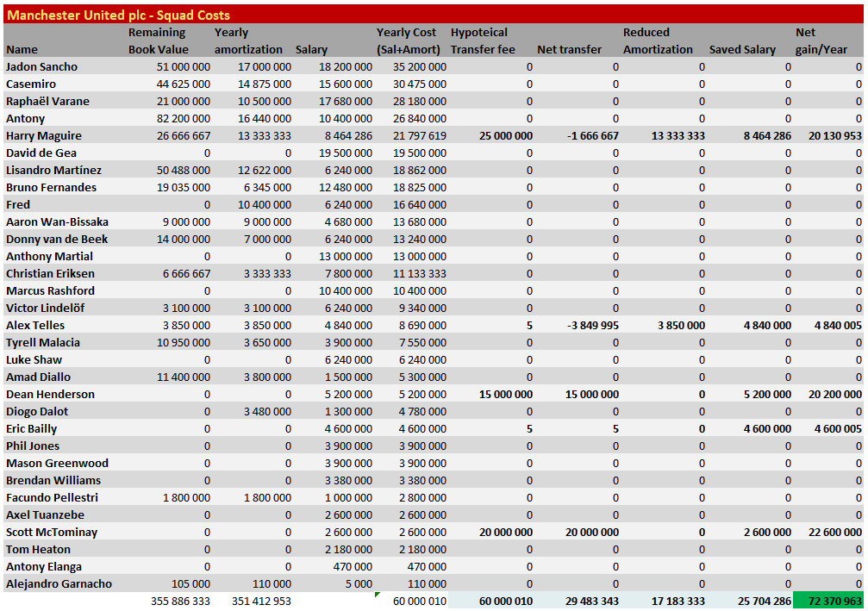This screenshot has height=611, width=868.
Task: Click Martínez's yearly cost 18 862 000
Action: point(420,170)
